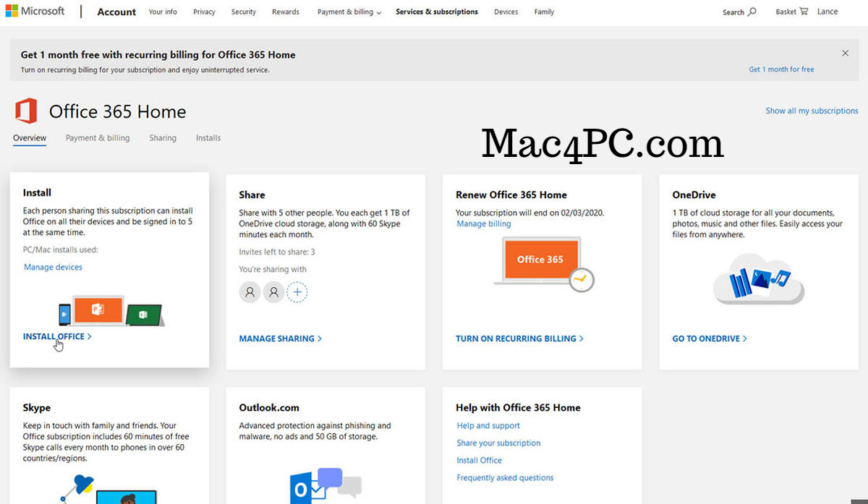Open the Share your subscription link
Screen dimensions: 868x504
pyautogui.click(x=498, y=443)
